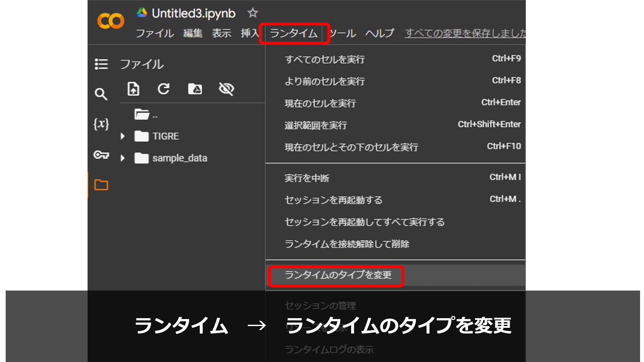The width and height of the screenshot is (644, 362).
Task: Open the table of contents sidebar icon
Action: point(101,64)
